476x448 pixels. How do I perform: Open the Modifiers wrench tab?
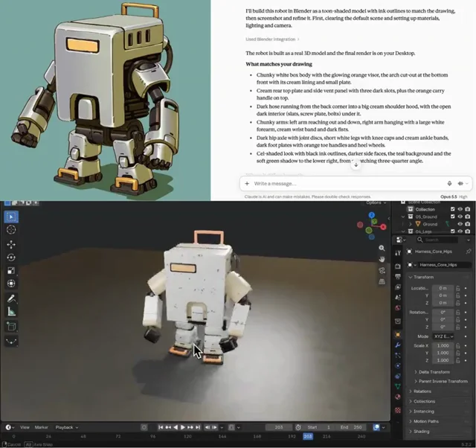(398, 345)
